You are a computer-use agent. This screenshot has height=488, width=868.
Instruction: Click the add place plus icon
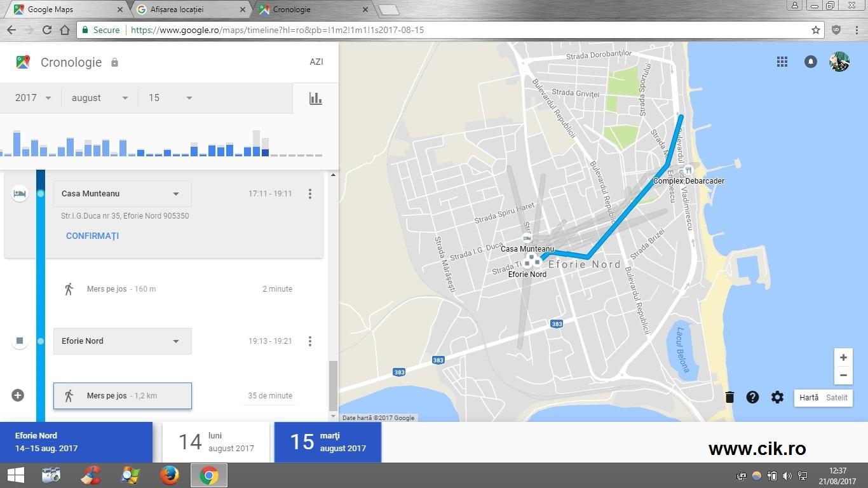point(18,395)
